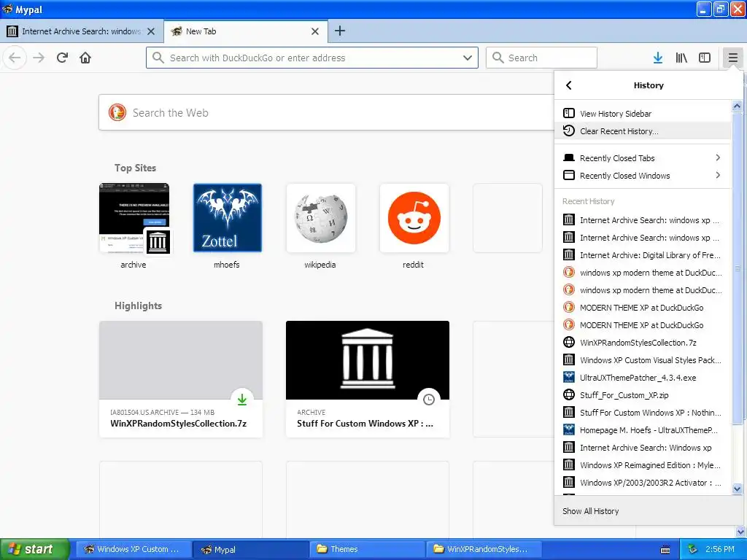Click the clock badge on Stuff For Custom card

click(429, 400)
